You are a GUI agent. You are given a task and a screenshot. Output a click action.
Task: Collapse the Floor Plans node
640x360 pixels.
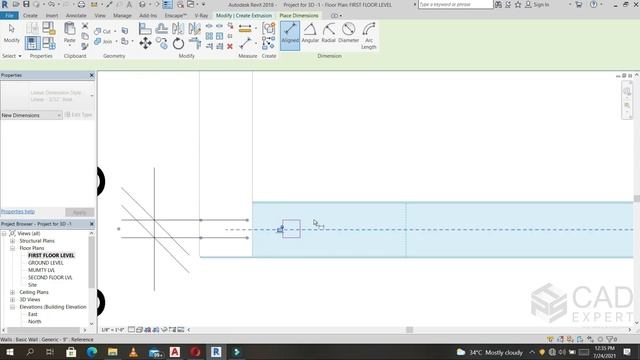12,248
